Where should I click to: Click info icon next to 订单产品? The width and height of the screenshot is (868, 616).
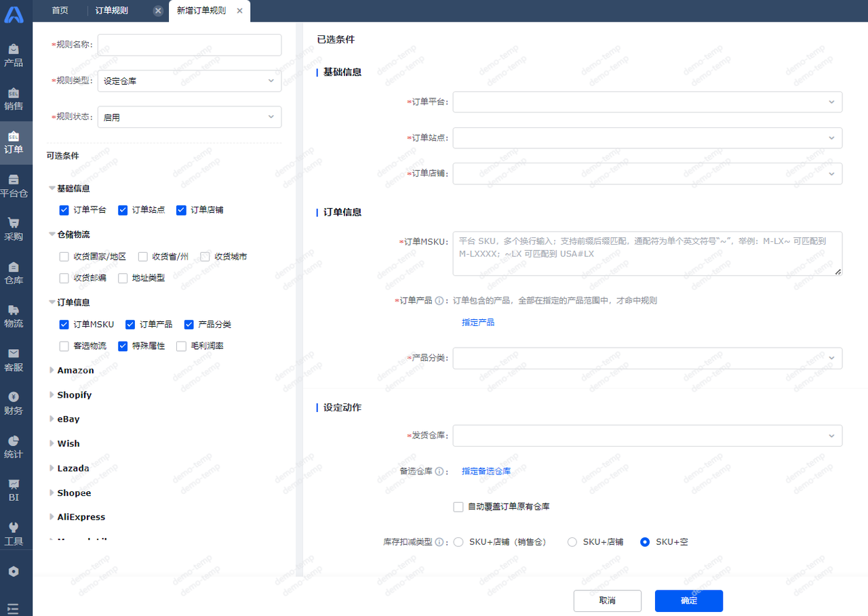point(439,301)
